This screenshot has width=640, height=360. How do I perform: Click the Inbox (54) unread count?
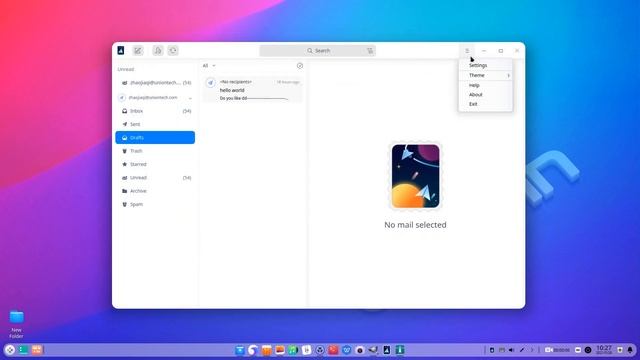[x=187, y=111]
